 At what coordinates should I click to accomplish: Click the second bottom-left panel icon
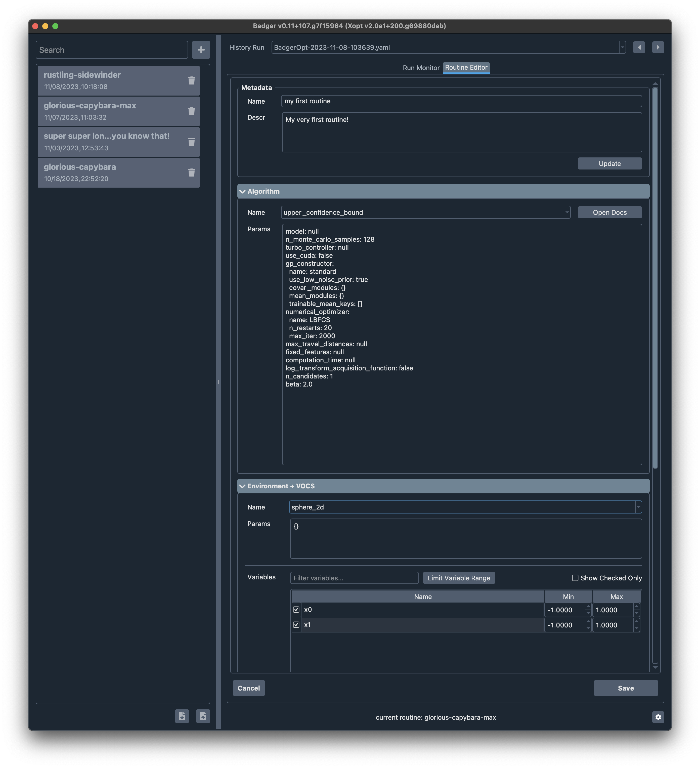coord(203,716)
